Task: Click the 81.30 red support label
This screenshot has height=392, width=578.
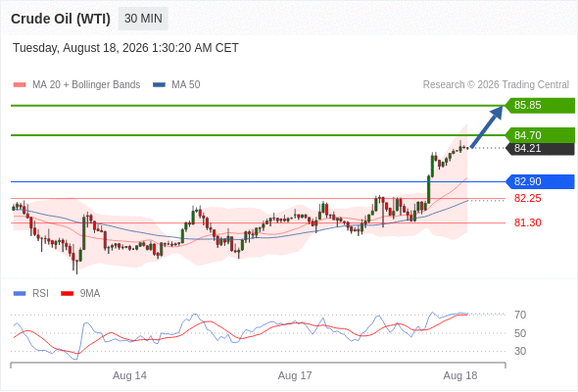Action: (x=527, y=222)
